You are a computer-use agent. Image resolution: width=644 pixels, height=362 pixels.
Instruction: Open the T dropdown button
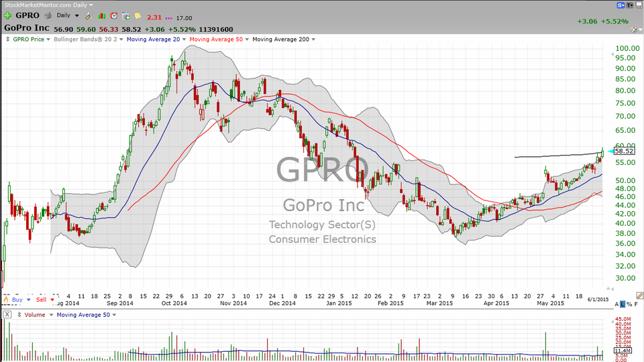(630, 5)
